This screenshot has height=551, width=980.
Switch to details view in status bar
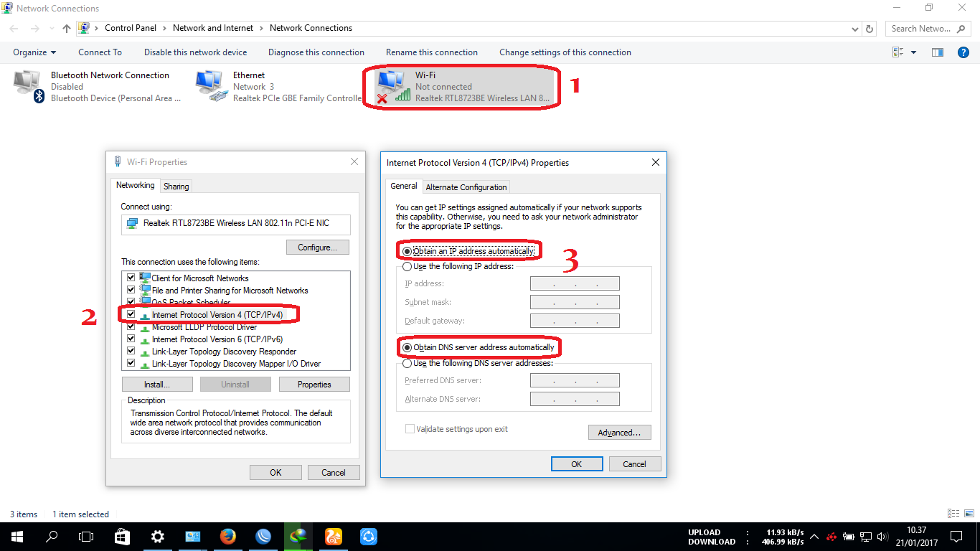click(953, 514)
